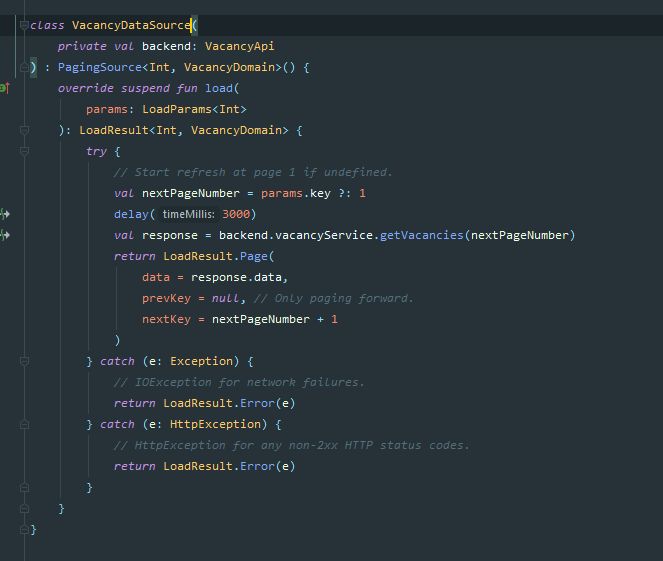Click the data named argument

[x=156, y=277]
